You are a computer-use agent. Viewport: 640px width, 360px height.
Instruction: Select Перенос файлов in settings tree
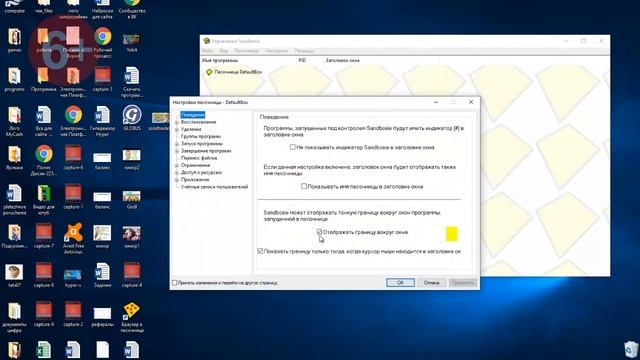click(199, 158)
